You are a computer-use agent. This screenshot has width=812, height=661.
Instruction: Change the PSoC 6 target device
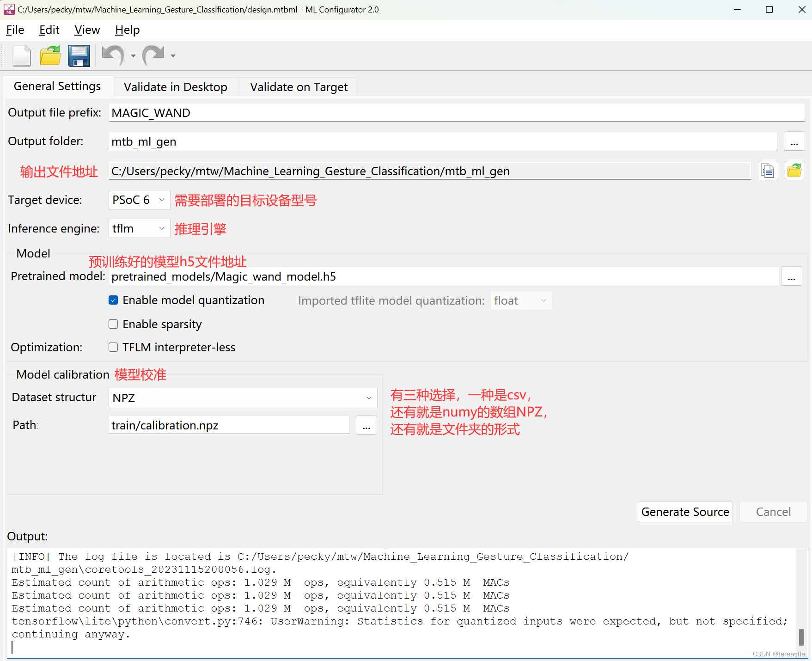(x=139, y=200)
